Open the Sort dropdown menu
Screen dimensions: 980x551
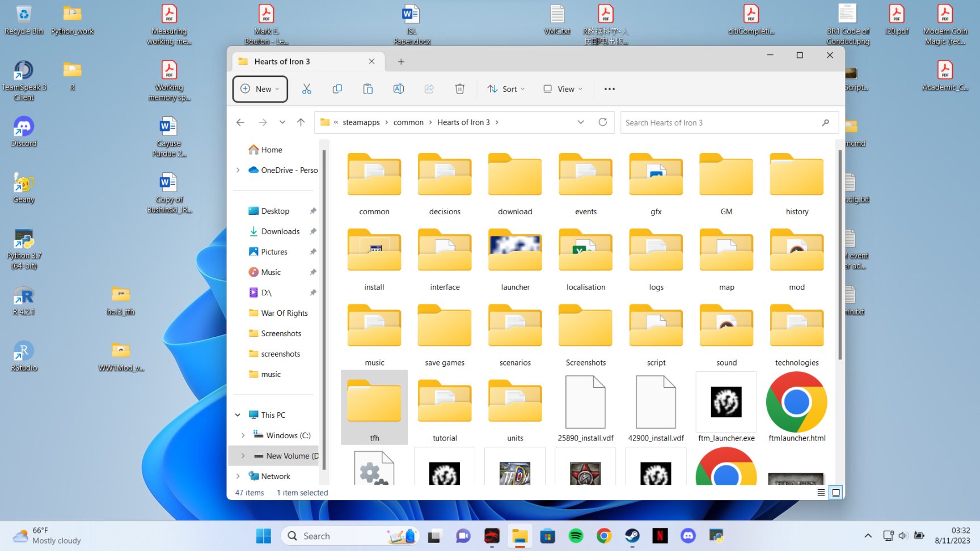pyautogui.click(x=506, y=89)
